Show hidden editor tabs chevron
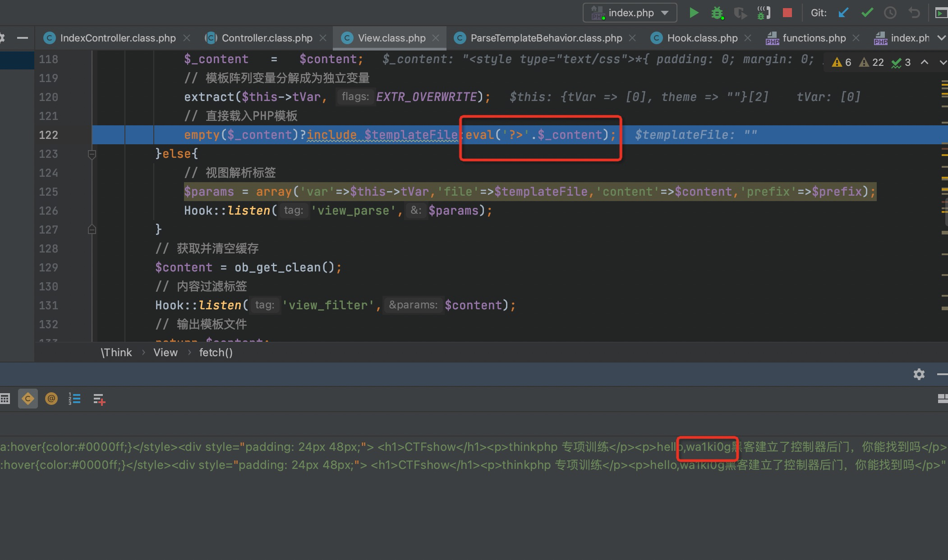The width and height of the screenshot is (948, 560). click(941, 38)
